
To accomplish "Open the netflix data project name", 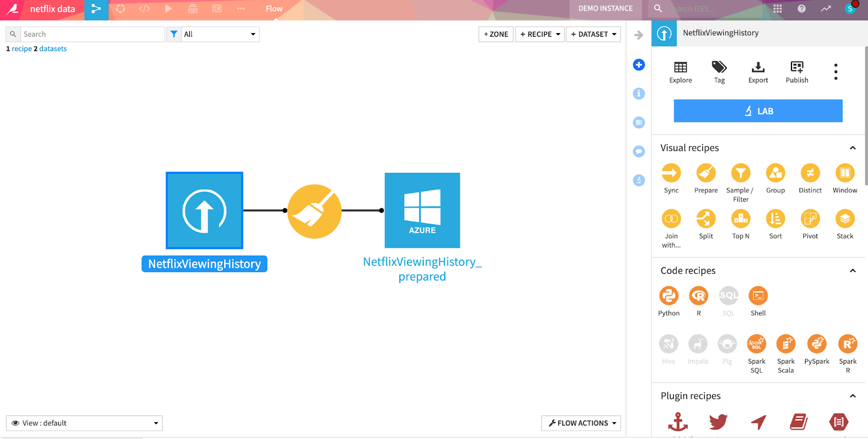I will [x=53, y=9].
